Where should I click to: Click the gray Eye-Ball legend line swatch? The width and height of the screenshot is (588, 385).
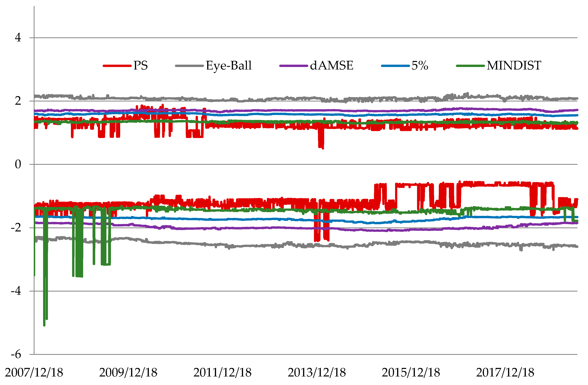189,66
